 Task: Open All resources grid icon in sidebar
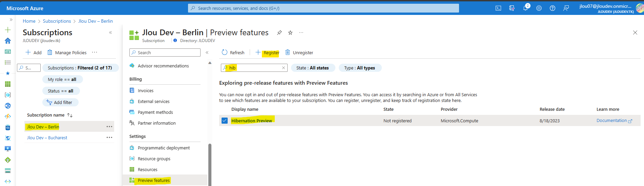pos(8,84)
